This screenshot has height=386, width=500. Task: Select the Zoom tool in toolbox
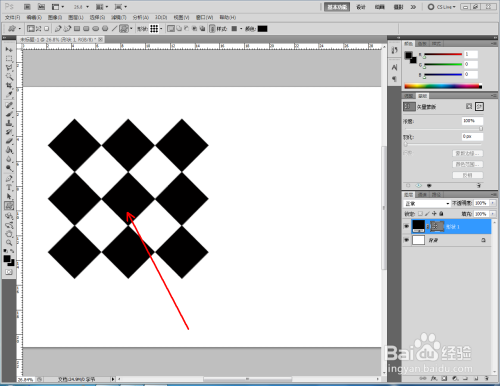pos(9,243)
